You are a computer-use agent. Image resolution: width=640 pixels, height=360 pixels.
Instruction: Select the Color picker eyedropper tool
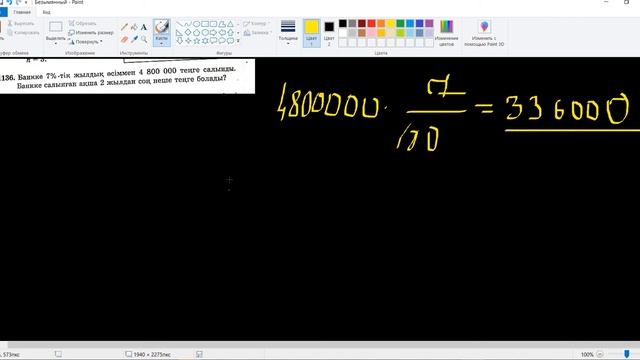point(134,40)
